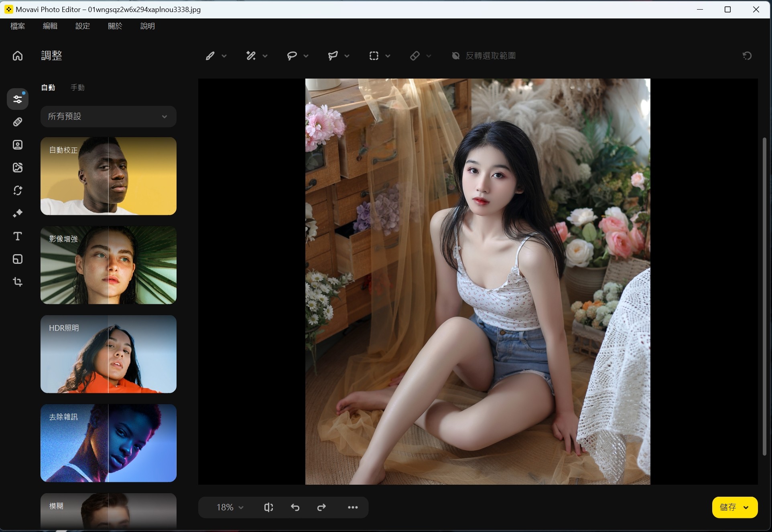
Task: Undo the last action
Action: (295, 508)
